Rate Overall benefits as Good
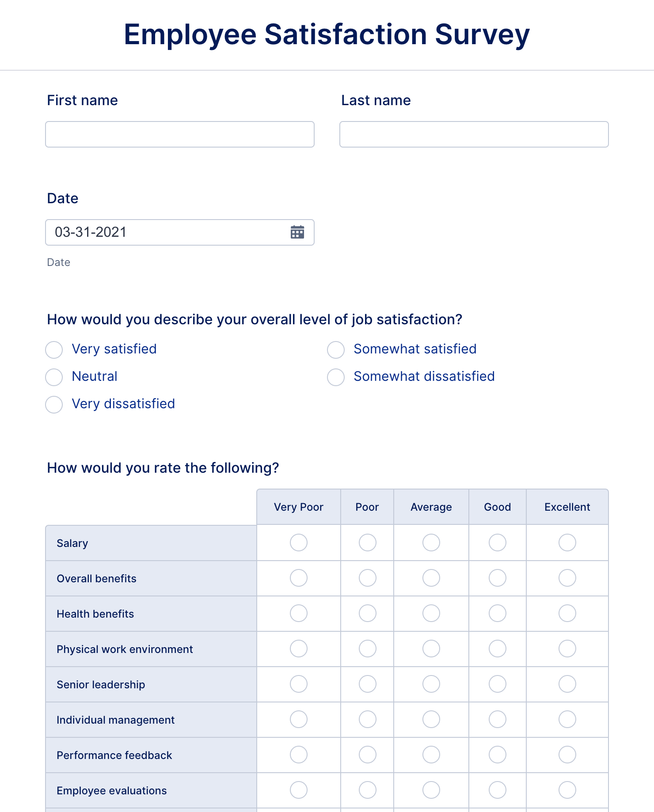The image size is (654, 812). tap(498, 578)
